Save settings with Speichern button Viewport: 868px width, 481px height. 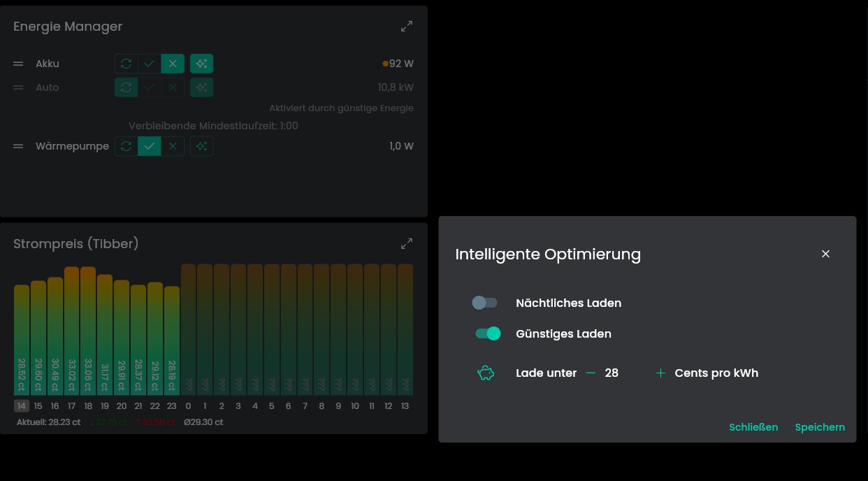820,427
